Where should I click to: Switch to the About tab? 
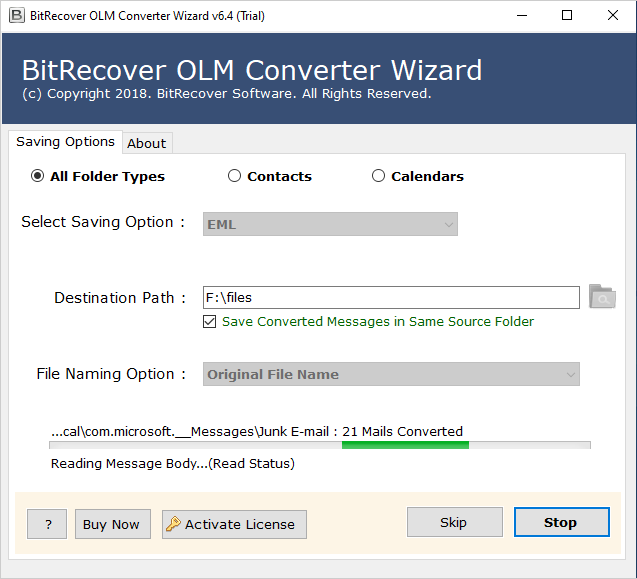[147, 143]
